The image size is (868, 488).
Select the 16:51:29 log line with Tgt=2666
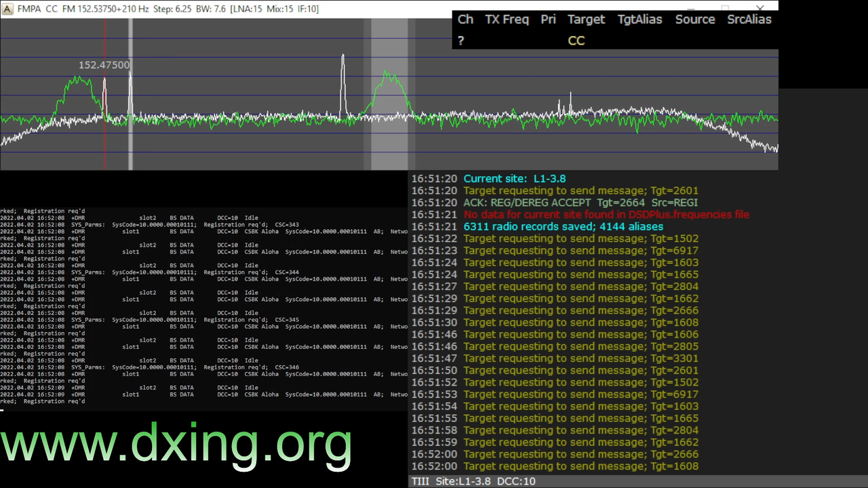click(x=555, y=310)
